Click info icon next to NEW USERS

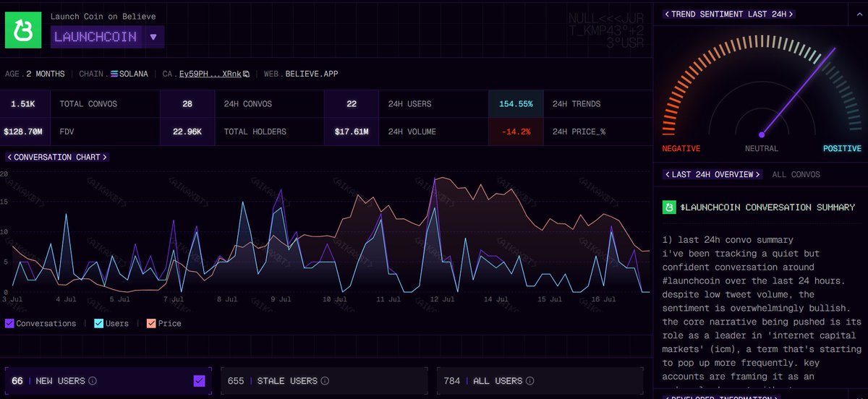coord(93,381)
